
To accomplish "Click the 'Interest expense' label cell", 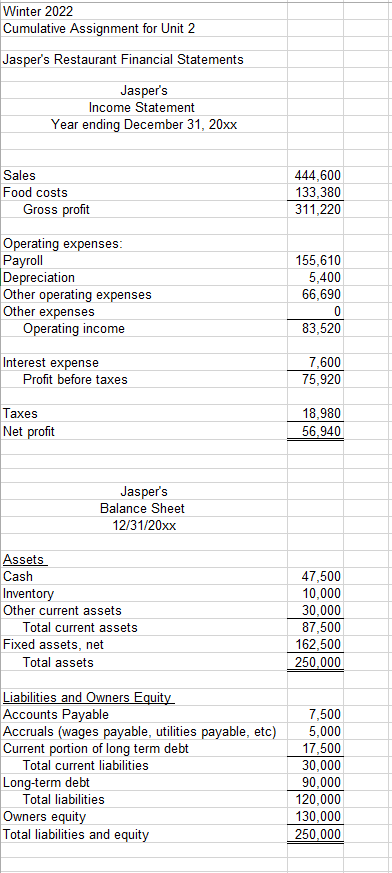I will pos(144,362).
